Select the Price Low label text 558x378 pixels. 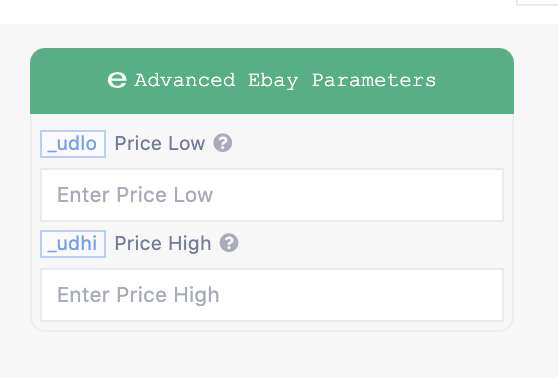160,143
